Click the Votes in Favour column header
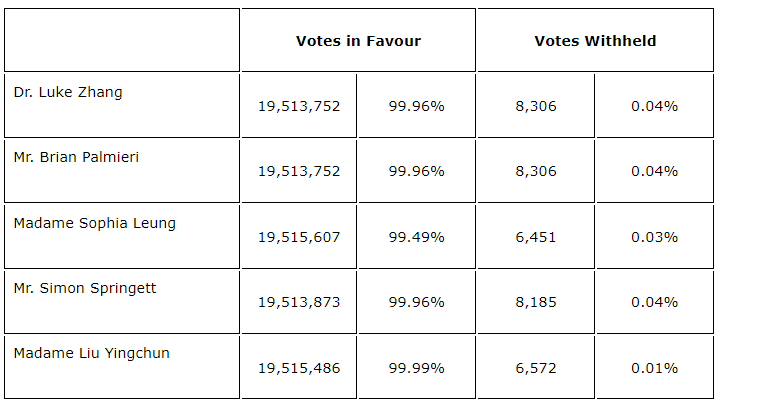The height and width of the screenshot is (411, 768). 358,41
